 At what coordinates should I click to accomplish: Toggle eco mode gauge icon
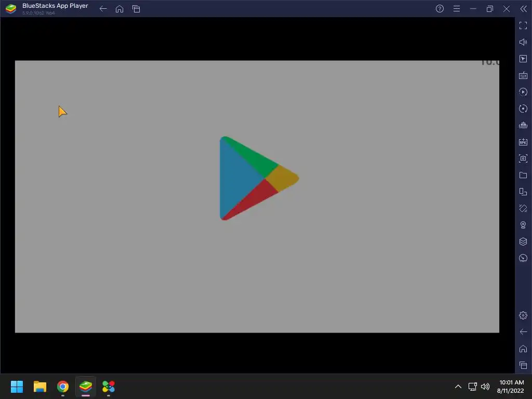[523, 258]
